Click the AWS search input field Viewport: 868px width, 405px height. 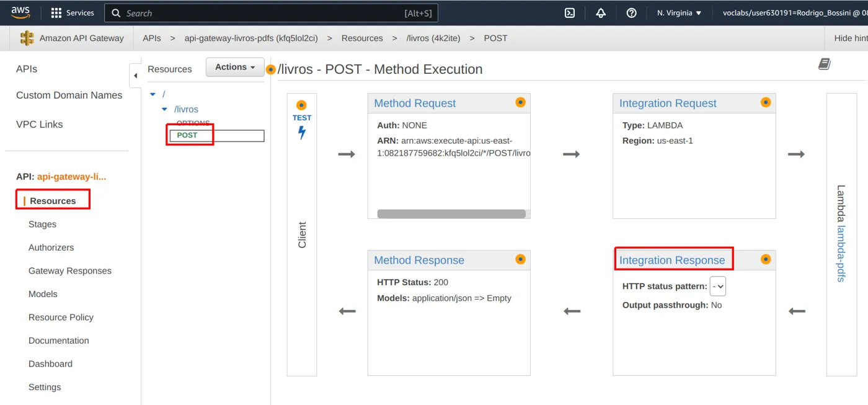[x=272, y=13]
